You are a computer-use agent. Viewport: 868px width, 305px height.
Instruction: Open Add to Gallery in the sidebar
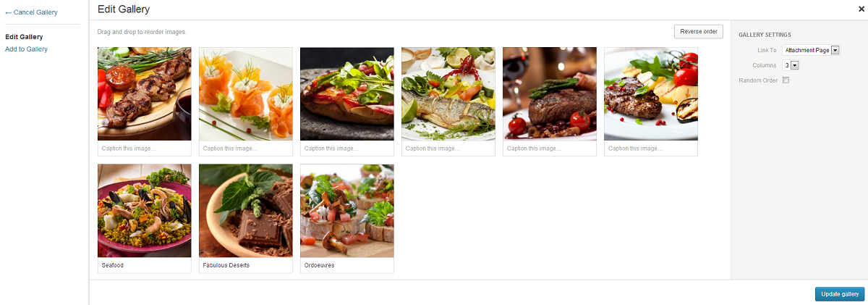click(26, 49)
